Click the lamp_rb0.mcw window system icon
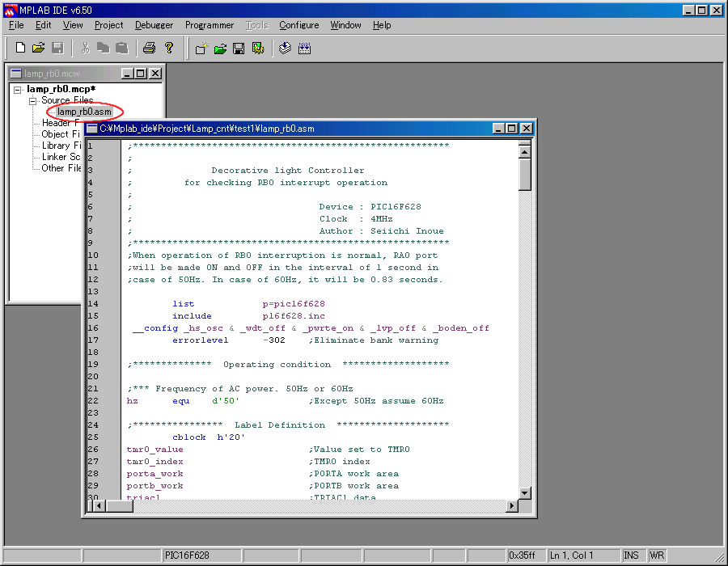 point(16,74)
